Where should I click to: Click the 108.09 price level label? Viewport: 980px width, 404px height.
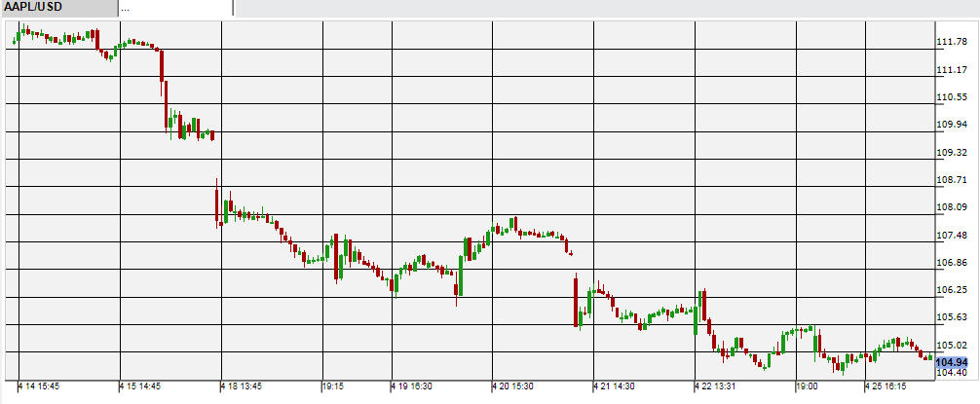pos(951,207)
